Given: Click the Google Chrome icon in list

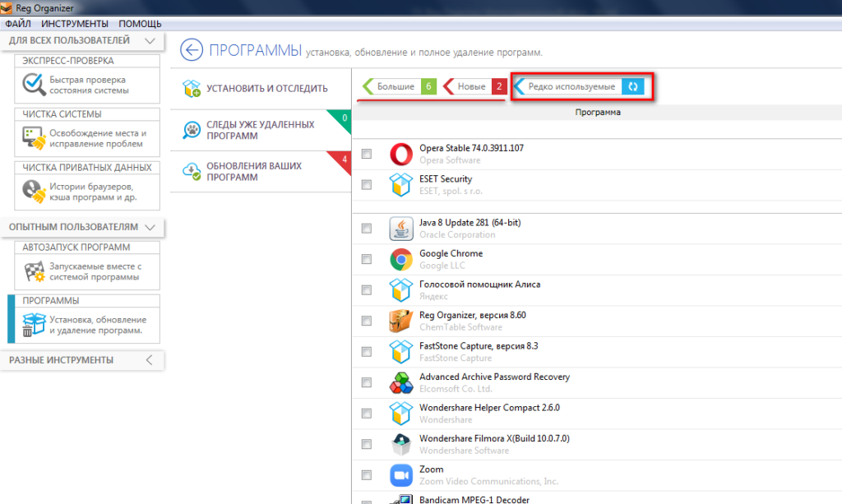Looking at the screenshot, I should coord(400,260).
